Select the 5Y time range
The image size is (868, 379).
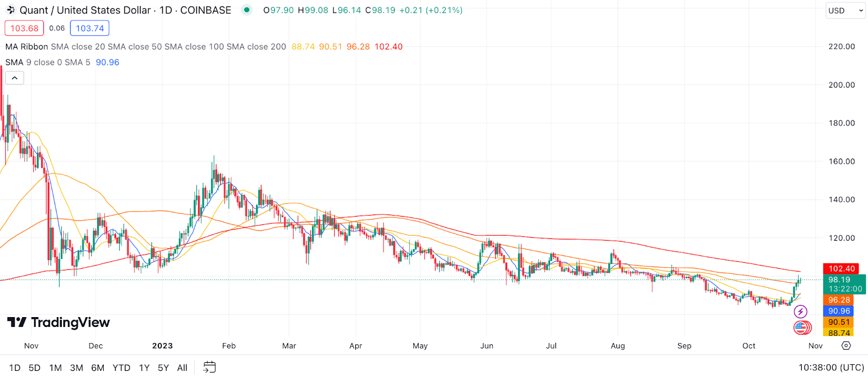(x=163, y=368)
